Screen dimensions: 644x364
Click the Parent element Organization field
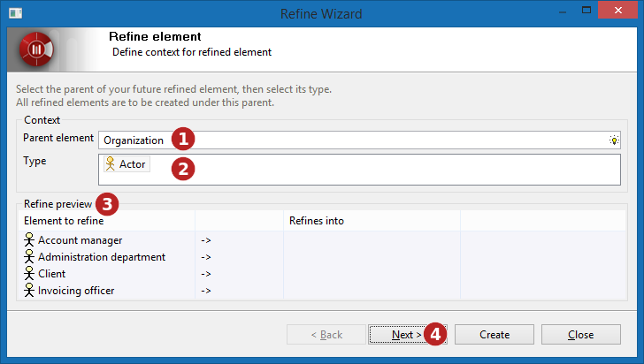point(359,140)
